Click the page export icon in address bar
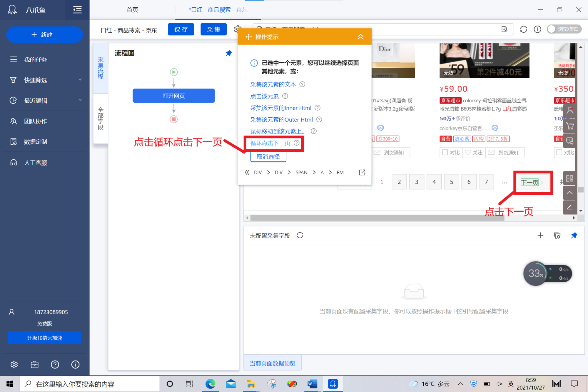 pyautogui.click(x=505, y=29)
